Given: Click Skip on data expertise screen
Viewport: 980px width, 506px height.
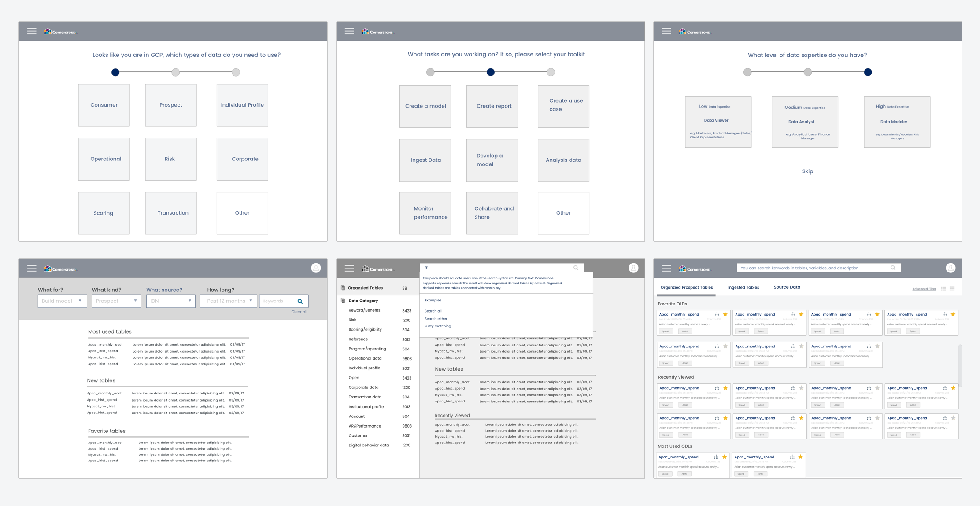Looking at the screenshot, I should (807, 171).
